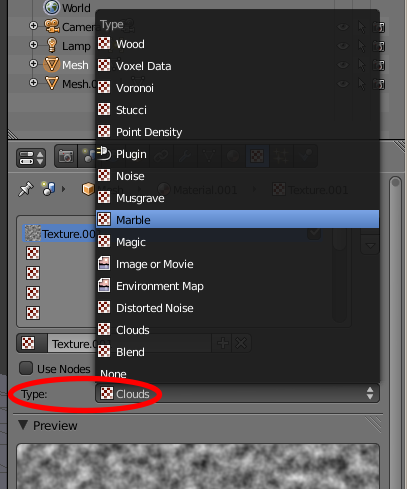This screenshot has height=489, width=407.
Task: Expand the Lamp item in outliner
Action: [33, 44]
